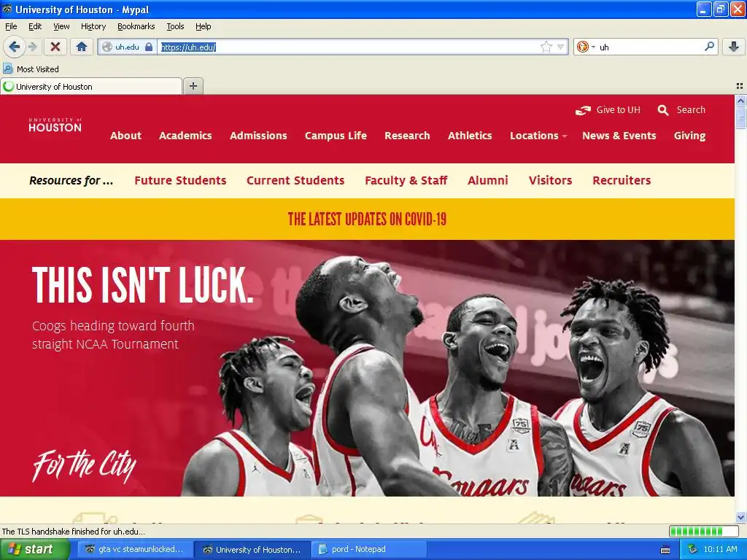Open the search engine selector dropdown arrow
747x560 pixels.
point(593,47)
